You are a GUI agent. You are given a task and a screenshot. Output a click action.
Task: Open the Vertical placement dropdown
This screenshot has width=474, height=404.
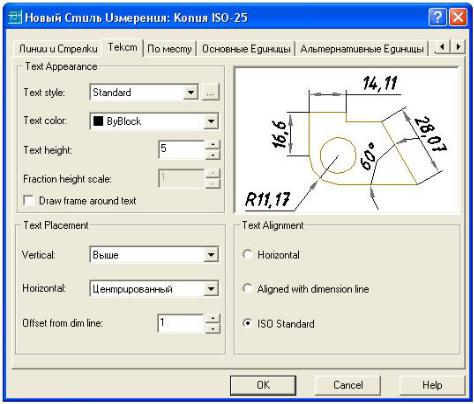(x=211, y=255)
